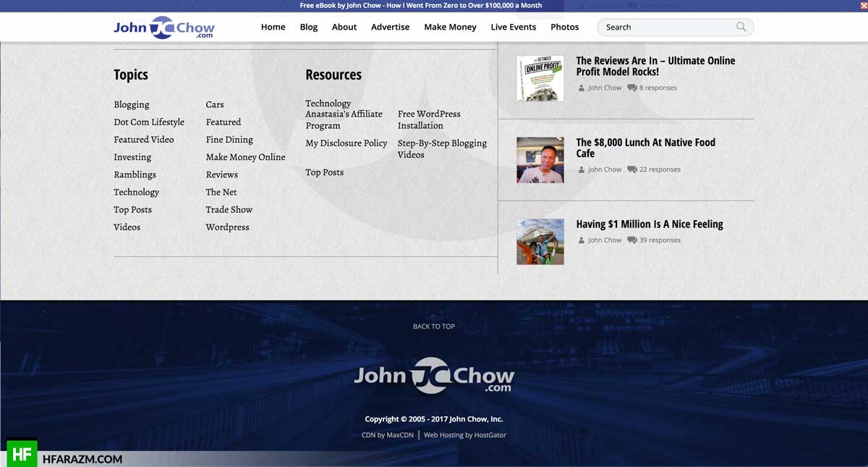Image resolution: width=868 pixels, height=467 pixels.
Task: Open Anastasia's Affiliate Program link
Action: tap(344, 119)
